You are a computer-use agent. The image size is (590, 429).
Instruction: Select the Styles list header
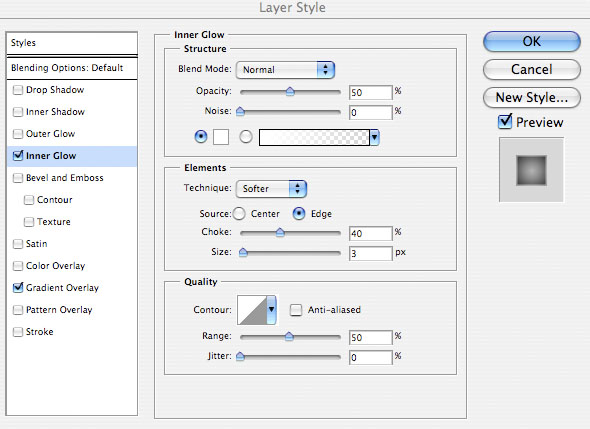click(72, 43)
